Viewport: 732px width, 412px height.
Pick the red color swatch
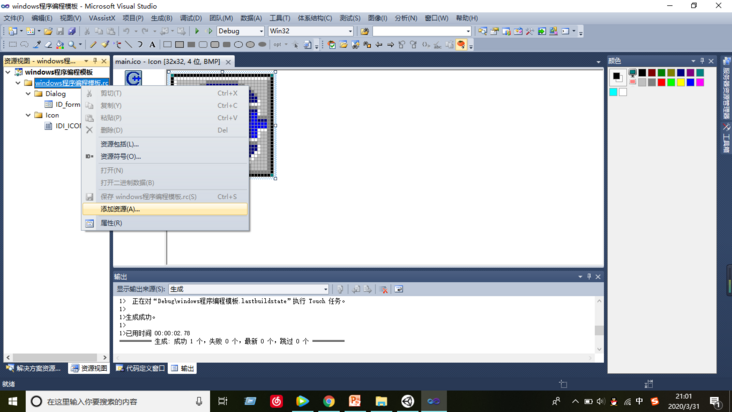point(662,83)
